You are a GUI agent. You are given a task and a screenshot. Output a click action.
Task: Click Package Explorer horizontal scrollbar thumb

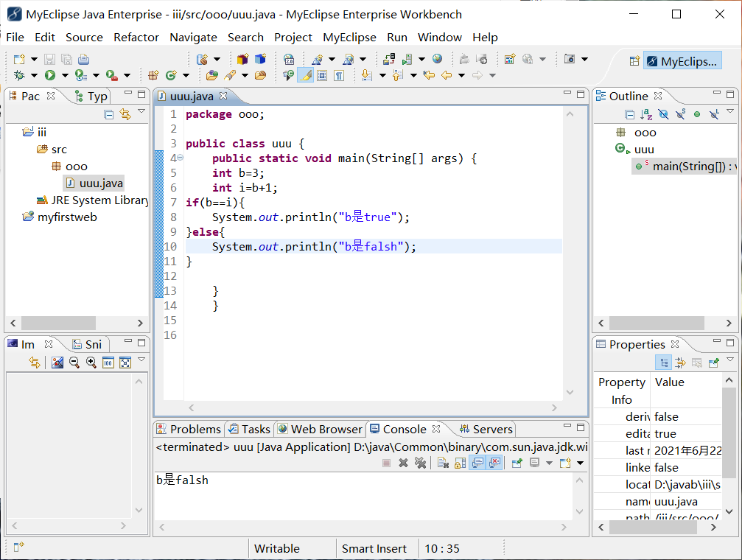pyautogui.click(x=59, y=323)
